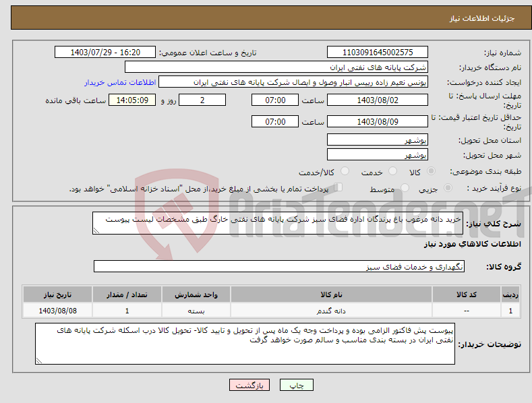Click the buyer organization name field
Image resolution: width=532 pixels, height=403 pixels.
tap(276, 67)
